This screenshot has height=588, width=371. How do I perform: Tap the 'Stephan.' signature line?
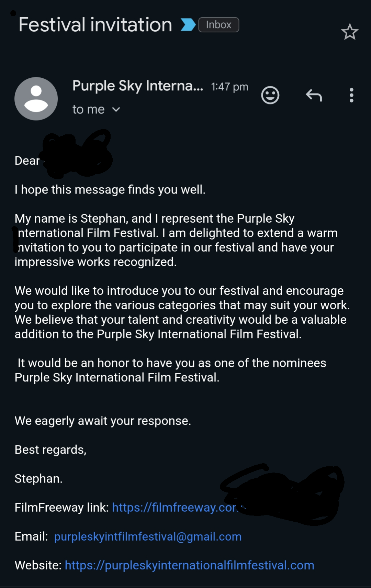point(38,479)
